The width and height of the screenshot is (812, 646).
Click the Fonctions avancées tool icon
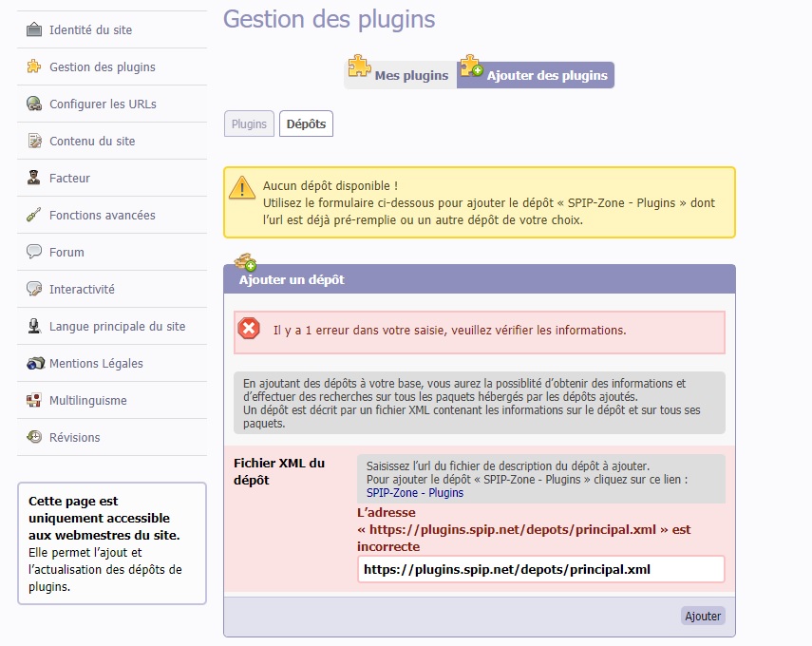point(34,215)
